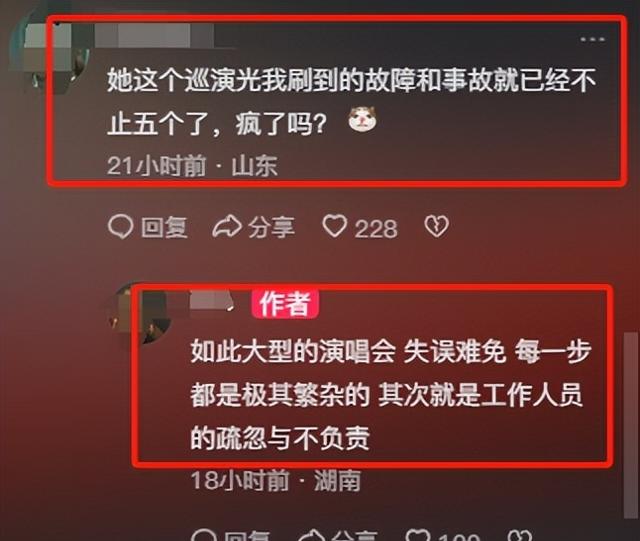
Task: Dislike the first comment with broken heart
Action: point(437,227)
